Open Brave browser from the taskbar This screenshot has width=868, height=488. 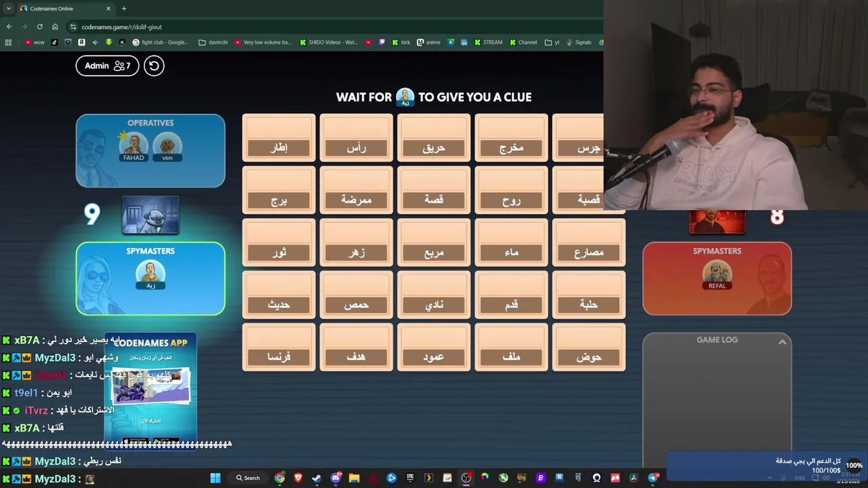(x=298, y=478)
